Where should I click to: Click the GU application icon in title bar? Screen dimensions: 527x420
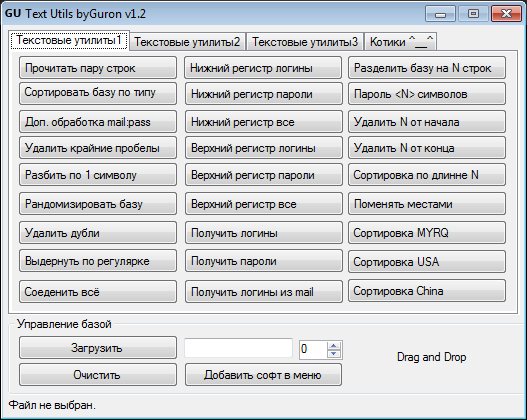click(x=13, y=13)
